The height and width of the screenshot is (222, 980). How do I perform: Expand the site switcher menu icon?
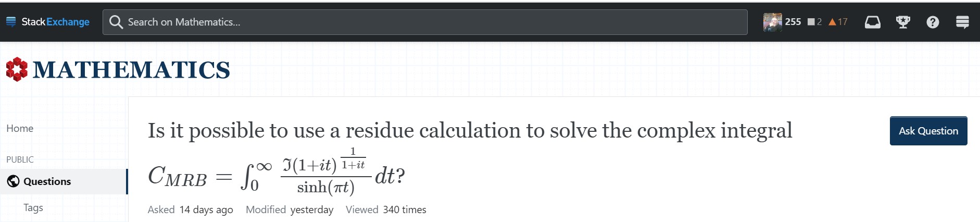tap(962, 22)
